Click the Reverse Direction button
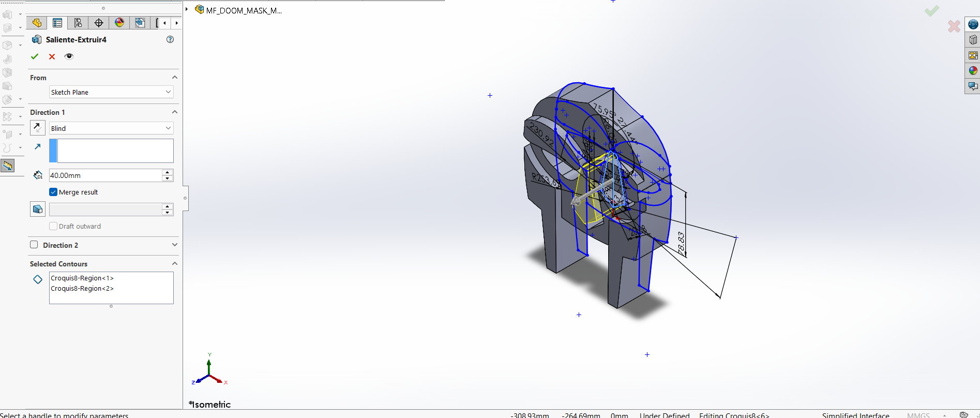This screenshot has width=980, height=418. [38, 127]
